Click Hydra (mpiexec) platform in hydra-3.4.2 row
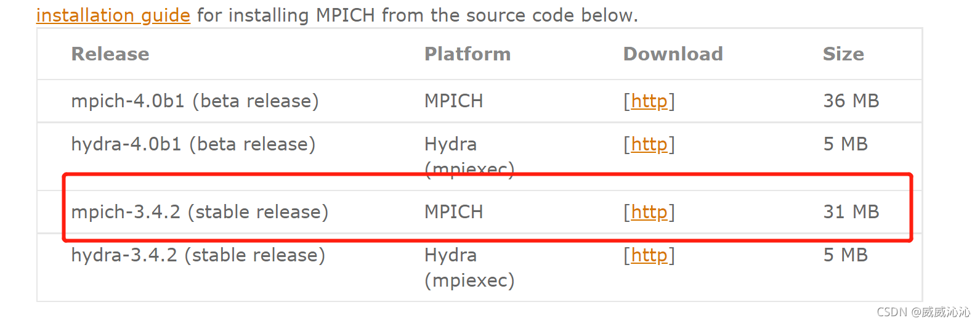 pos(469,268)
